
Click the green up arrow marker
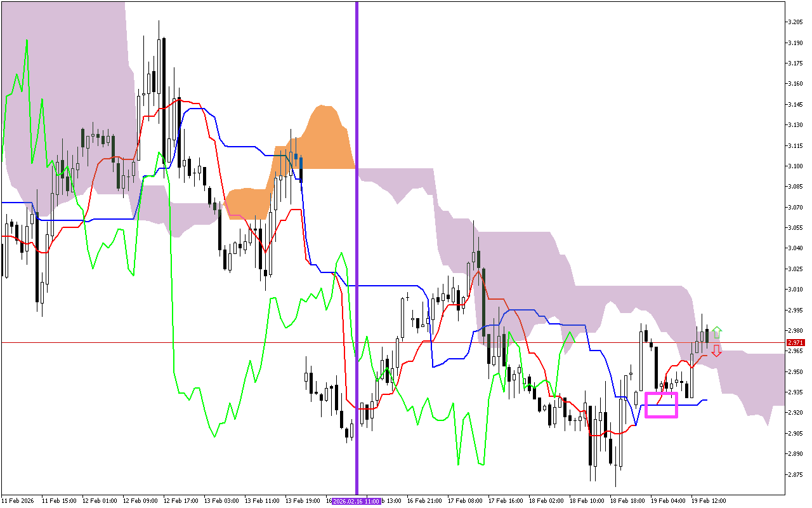click(x=716, y=332)
